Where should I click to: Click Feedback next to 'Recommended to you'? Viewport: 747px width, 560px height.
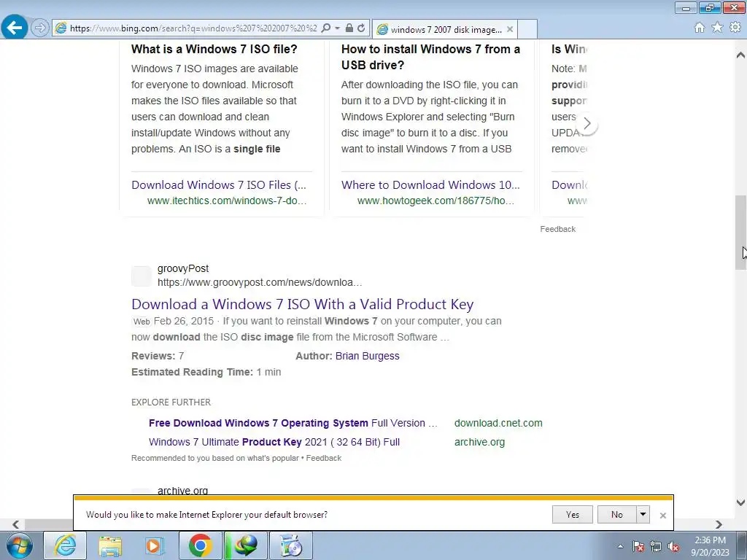coord(323,458)
